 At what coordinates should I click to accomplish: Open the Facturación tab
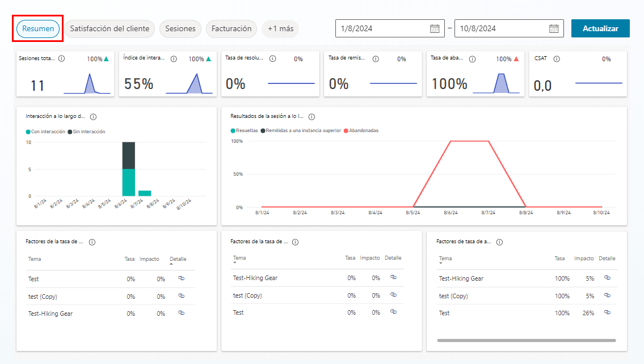point(231,28)
